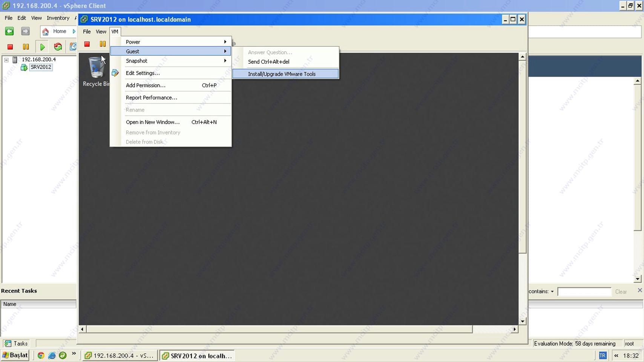The height and width of the screenshot is (362, 644).
Task: Click console horizontal scrollbar right arrow
Action: tap(514, 329)
